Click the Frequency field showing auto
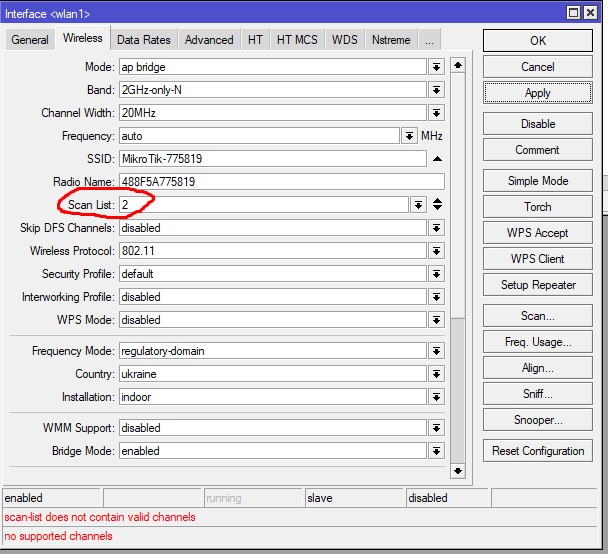Screen dimensions: 608x554 [259, 136]
